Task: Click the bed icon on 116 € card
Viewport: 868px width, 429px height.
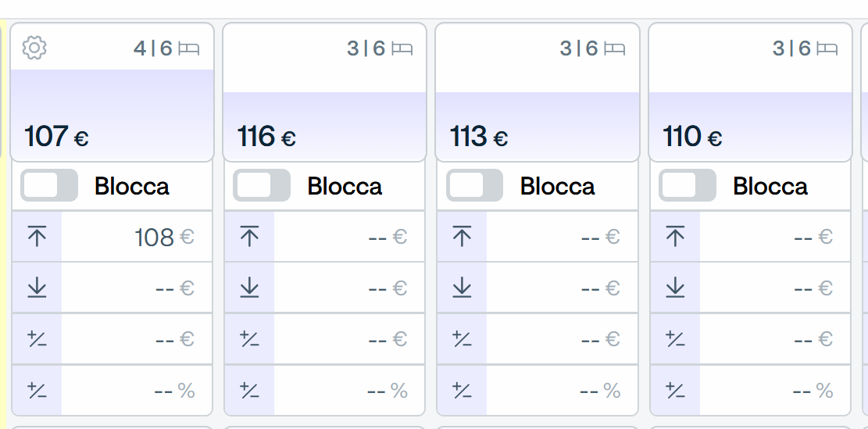Action: pyautogui.click(x=402, y=48)
